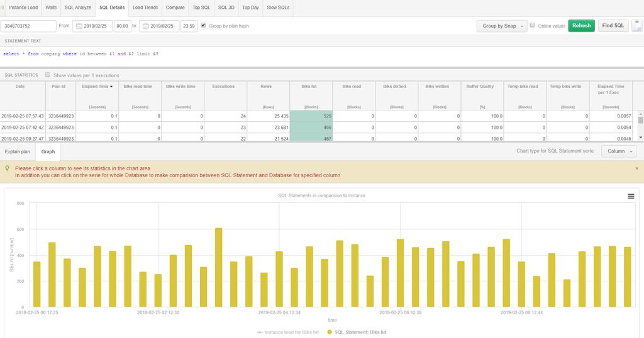Click Executions cell value 24

pyautogui.click(x=226, y=116)
